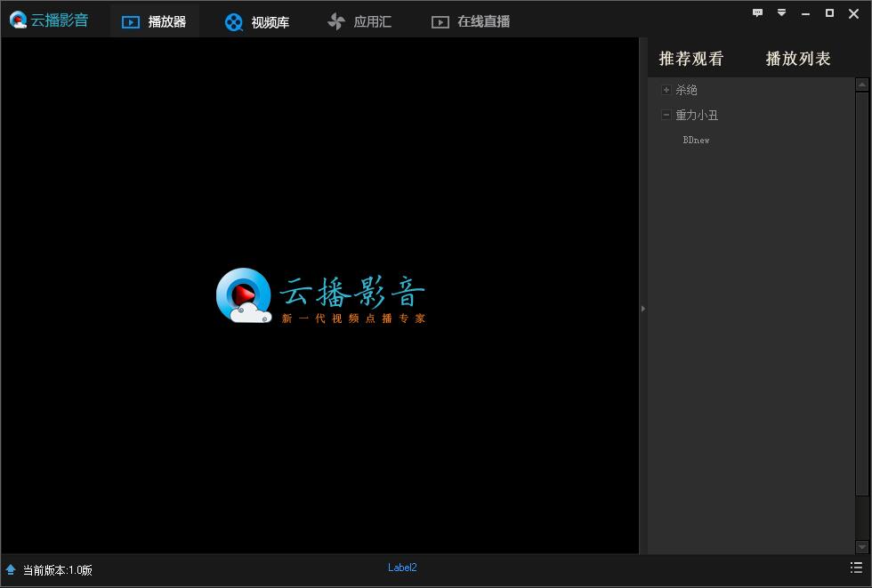The image size is (872, 588).
Task: Click the blue film reel 视频库 icon
Action: [x=234, y=22]
